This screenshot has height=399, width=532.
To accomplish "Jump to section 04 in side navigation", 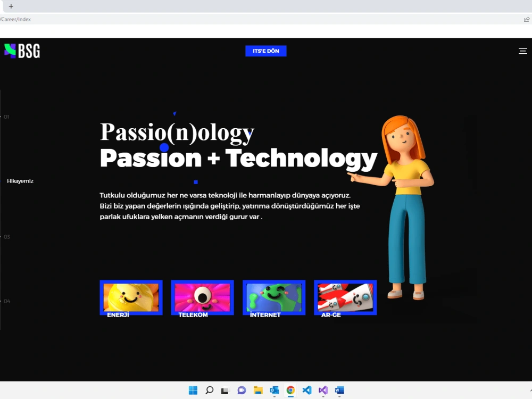I will tap(7, 301).
